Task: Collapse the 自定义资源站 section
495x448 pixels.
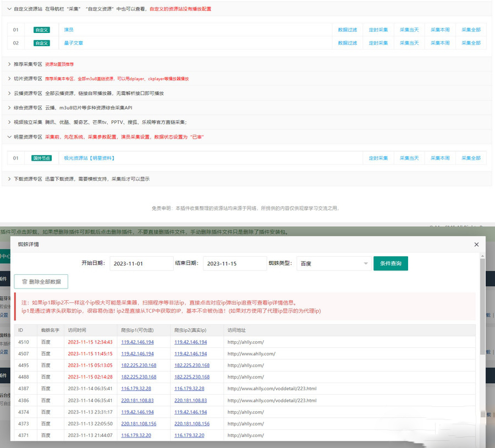Action: tap(9, 9)
